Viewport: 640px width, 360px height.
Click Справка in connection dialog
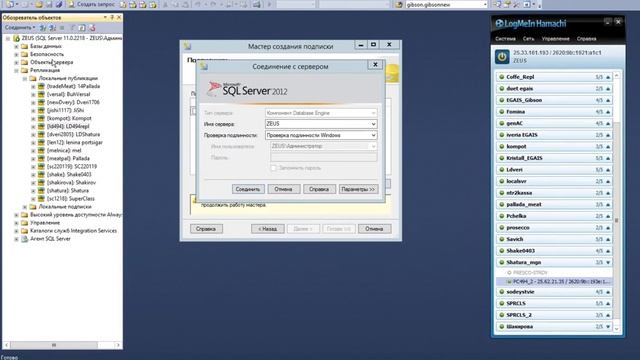(x=319, y=189)
